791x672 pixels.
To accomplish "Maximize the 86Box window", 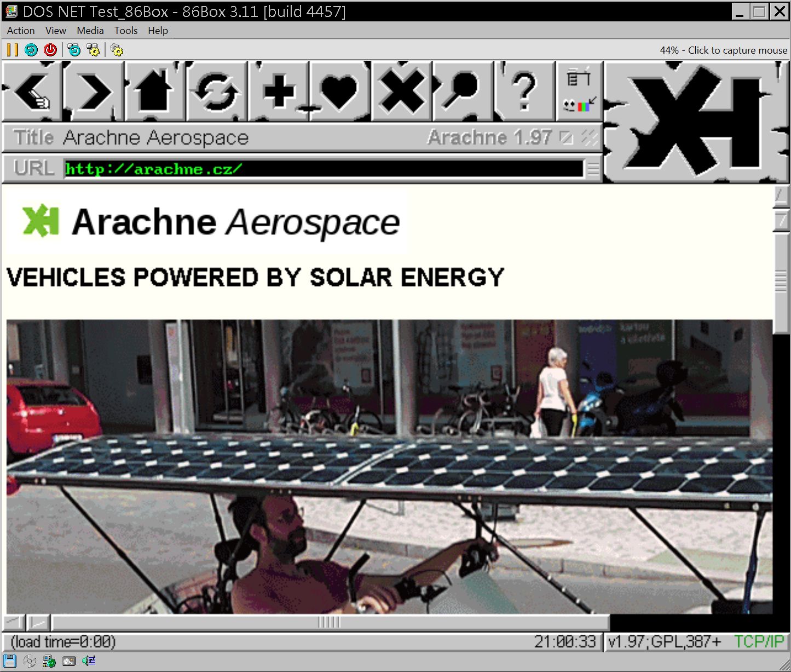I will [760, 12].
